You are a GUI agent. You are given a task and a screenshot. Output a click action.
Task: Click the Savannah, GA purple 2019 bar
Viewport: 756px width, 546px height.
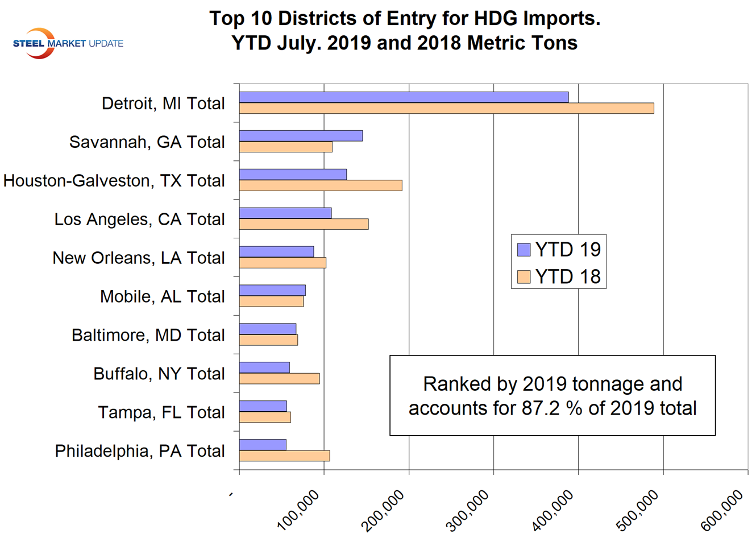301,136
